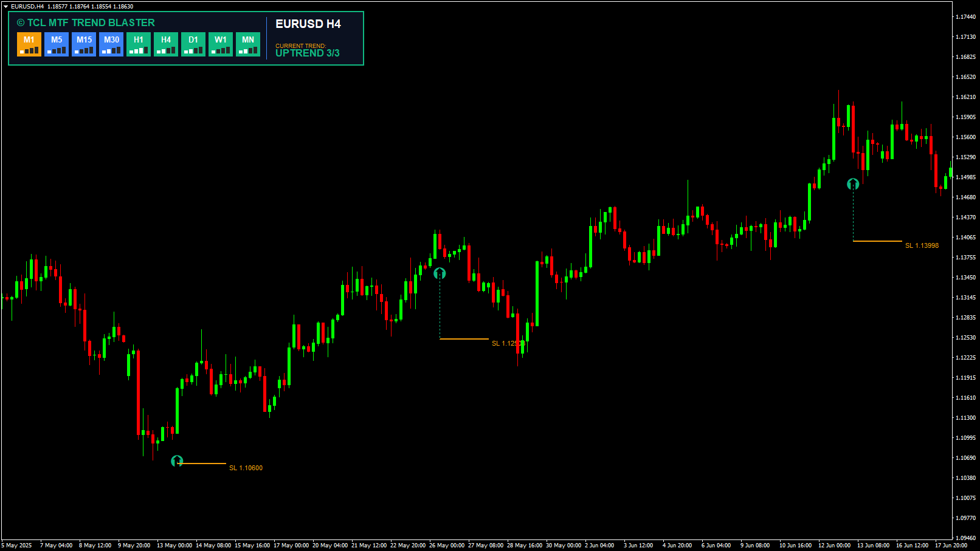Viewport: 980px width, 551px height.
Task: Click the EURUSD H4 panel heading
Action: point(308,24)
